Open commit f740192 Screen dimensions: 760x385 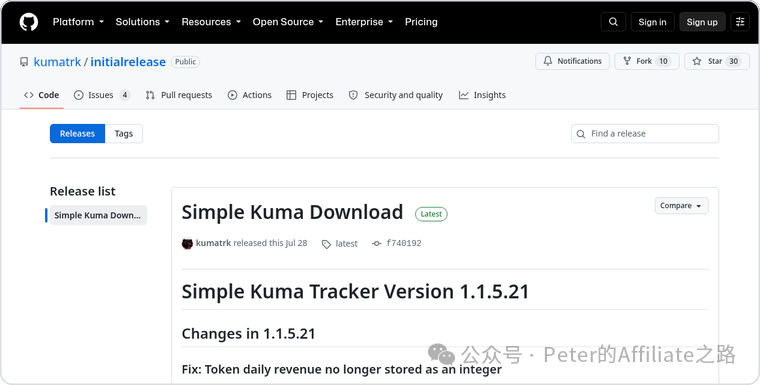(x=397, y=243)
